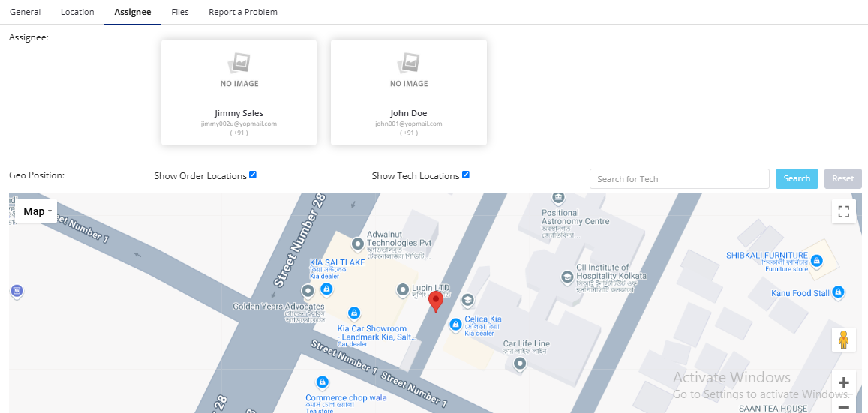Click Commerce chop wala label text
This screenshot has height=413, width=868.
(x=346, y=397)
